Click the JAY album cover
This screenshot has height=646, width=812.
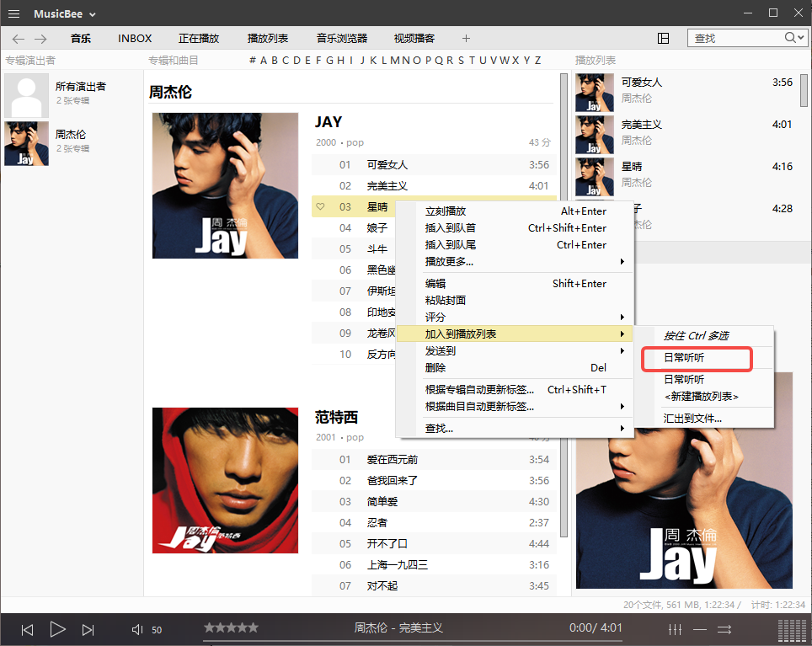225,185
